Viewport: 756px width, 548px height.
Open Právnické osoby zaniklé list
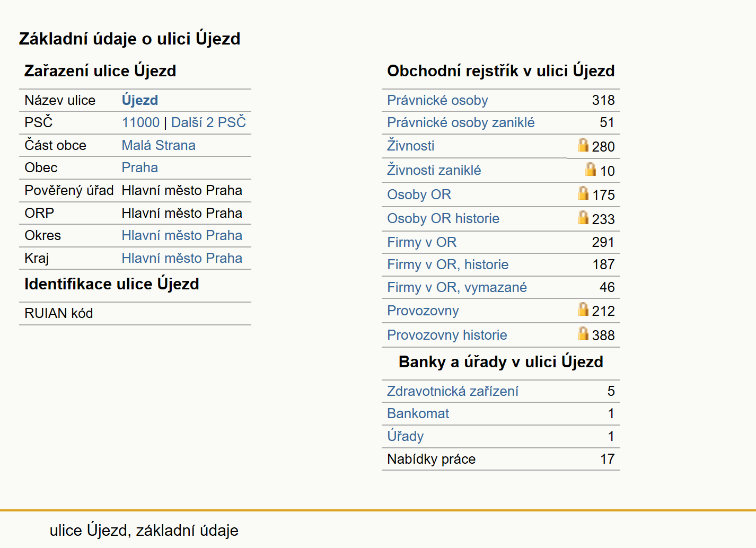tap(461, 122)
